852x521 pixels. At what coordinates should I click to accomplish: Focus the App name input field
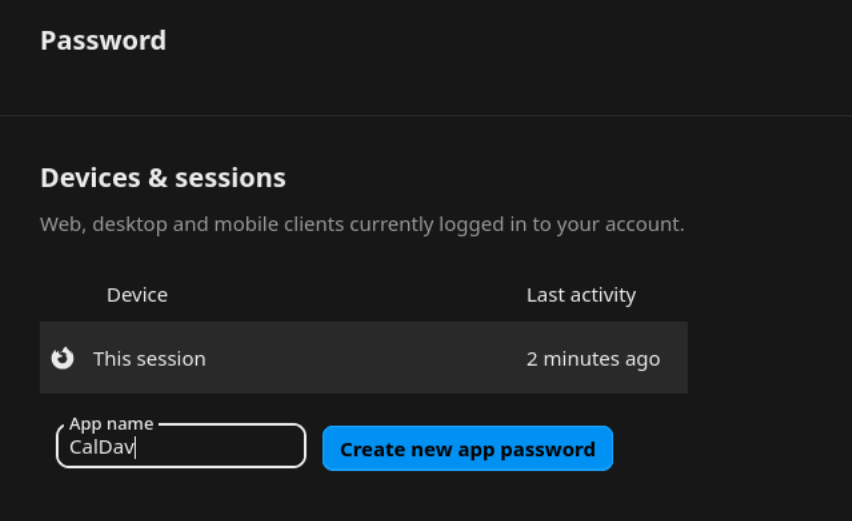tap(180, 447)
